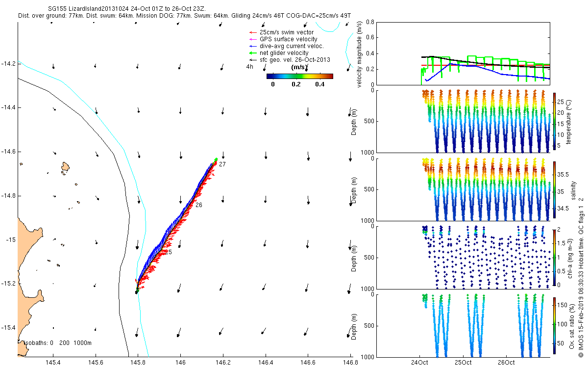Click the velocity (m/s) horizontal colorbar
Screen dimensions: 588x368
[300, 76]
